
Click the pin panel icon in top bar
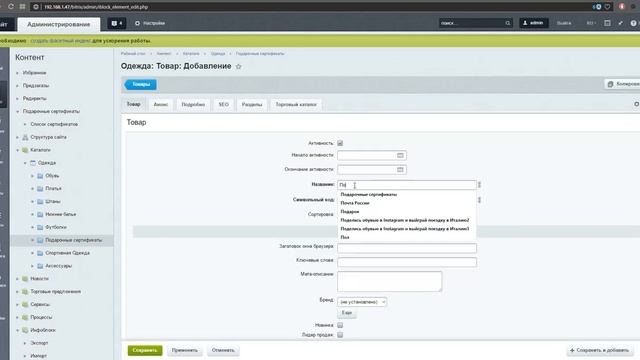[620, 23]
